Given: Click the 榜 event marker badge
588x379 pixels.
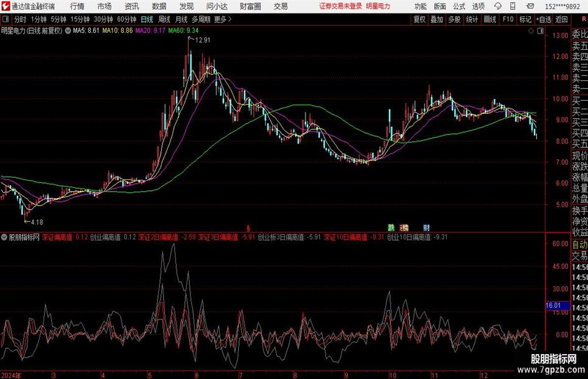Looking at the screenshot, I should (x=404, y=227).
